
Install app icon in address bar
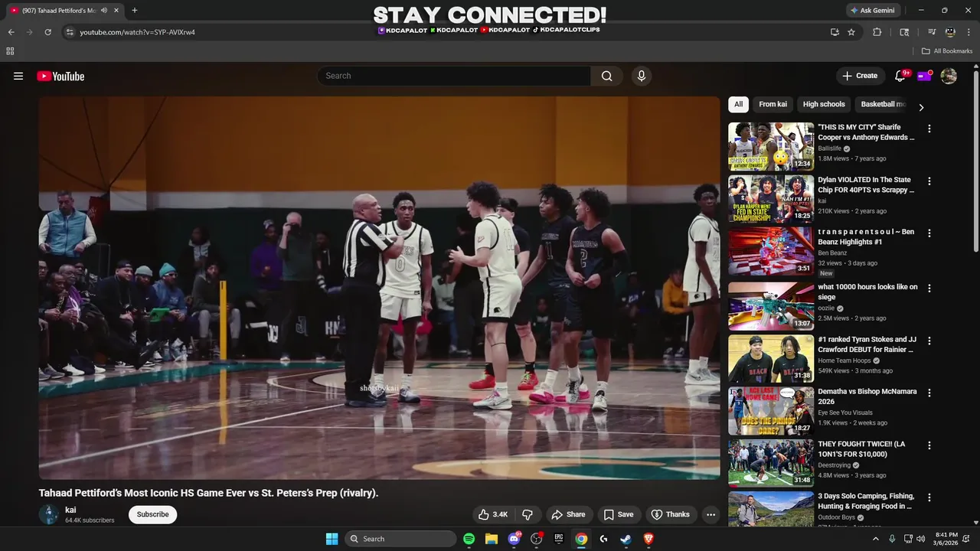pos(835,32)
